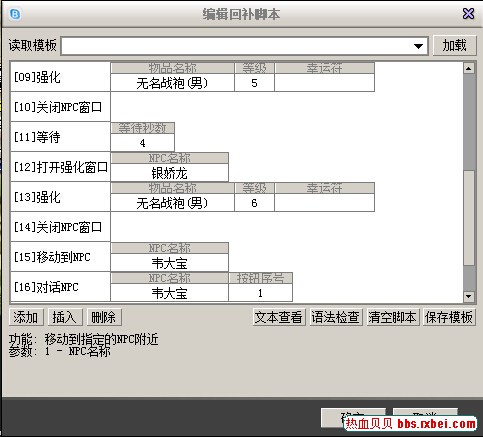
Task: Click the 插入 button
Action: pos(64,317)
